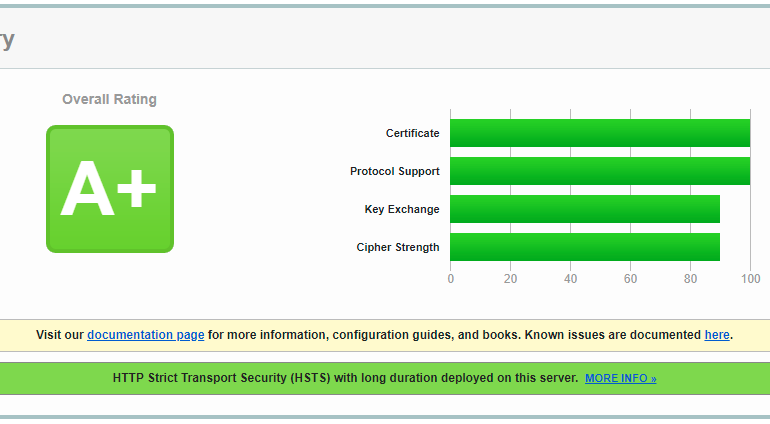This screenshot has height=424, width=770.
Task: Click the green A+ rating badge
Action: [x=110, y=189]
